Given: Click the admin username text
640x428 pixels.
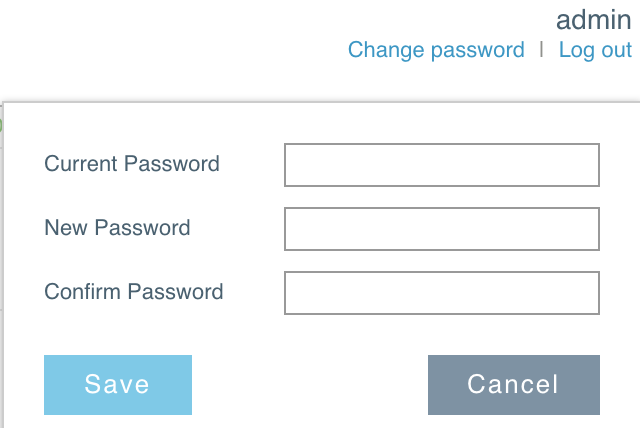Looking at the screenshot, I should (593, 20).
